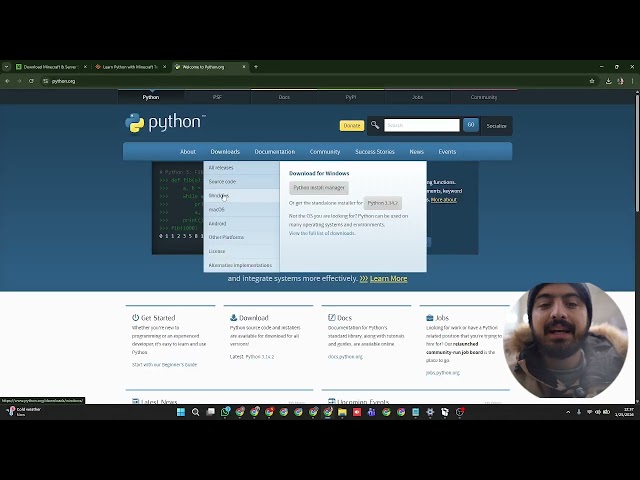The width and height of the screenshot is (640, 480).
Task: Open File Explorer from the taskbar
Action: tap(342, 412)
